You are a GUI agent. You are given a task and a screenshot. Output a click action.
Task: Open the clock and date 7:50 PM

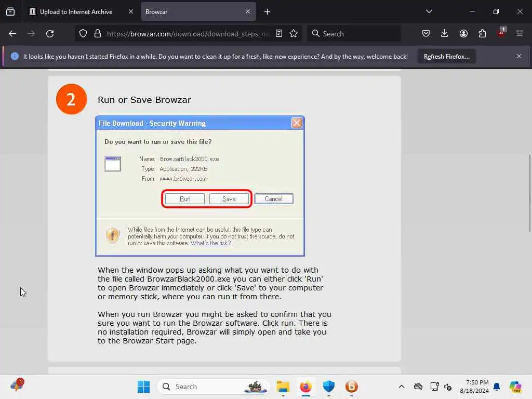[x=474, y=387]
